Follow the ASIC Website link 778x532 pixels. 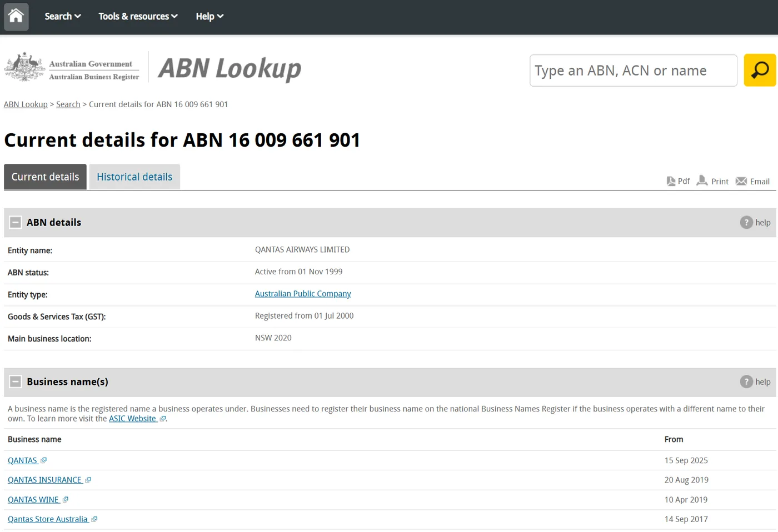coord(132,419)
